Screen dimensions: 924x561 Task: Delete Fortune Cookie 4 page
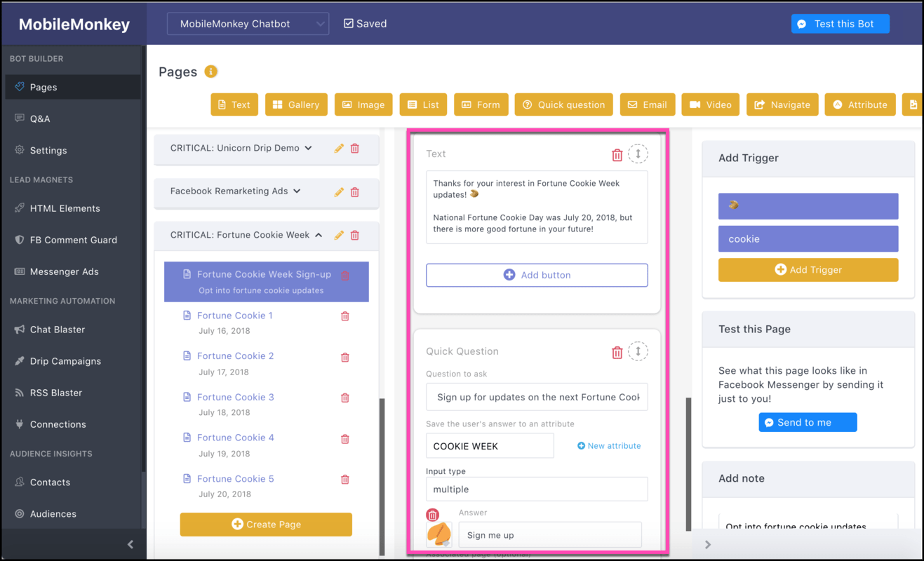[x=345, y=439]
